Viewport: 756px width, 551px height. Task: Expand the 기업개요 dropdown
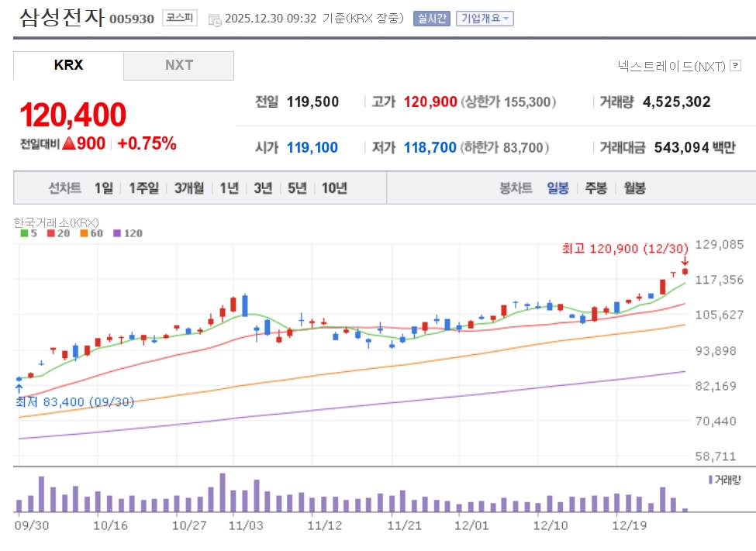click(x=484, y=19)
